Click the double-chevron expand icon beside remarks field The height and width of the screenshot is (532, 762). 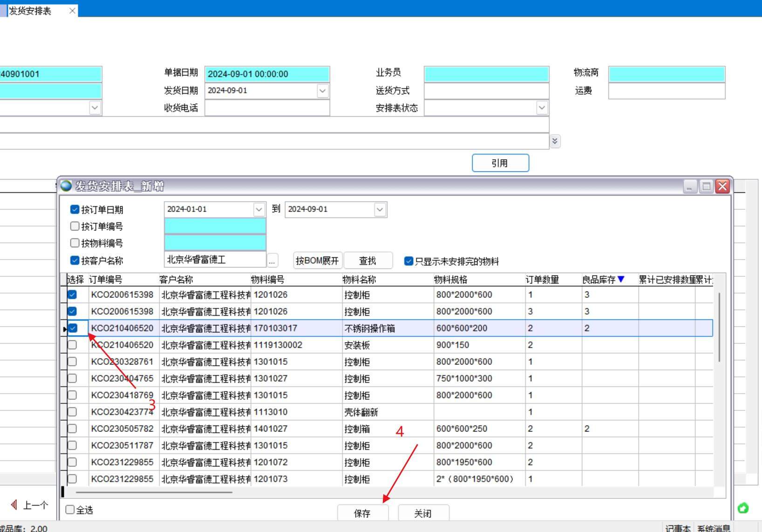click(x=555, y=141)
